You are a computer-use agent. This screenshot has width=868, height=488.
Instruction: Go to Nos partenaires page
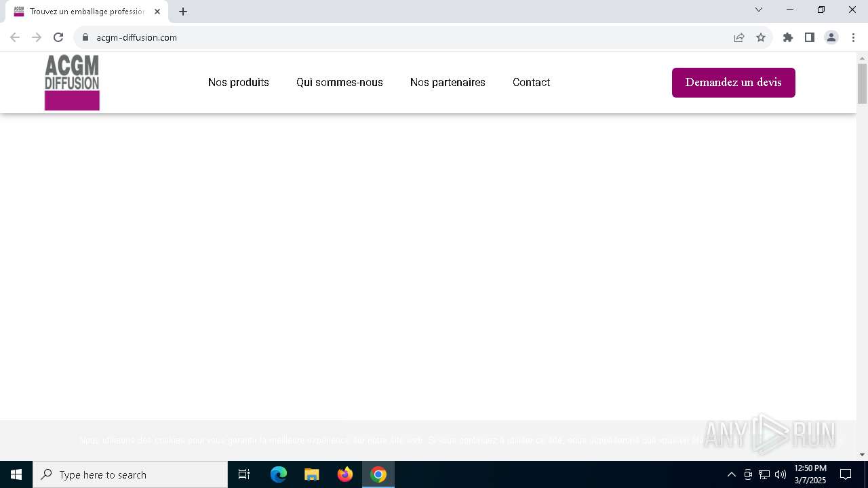(x=448, y=83)
